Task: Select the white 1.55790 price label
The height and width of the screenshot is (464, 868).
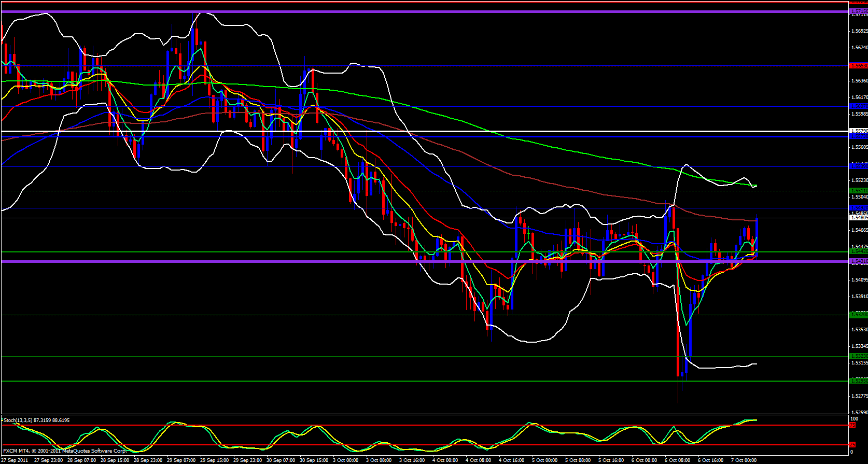Action: (x=858, y=131)
